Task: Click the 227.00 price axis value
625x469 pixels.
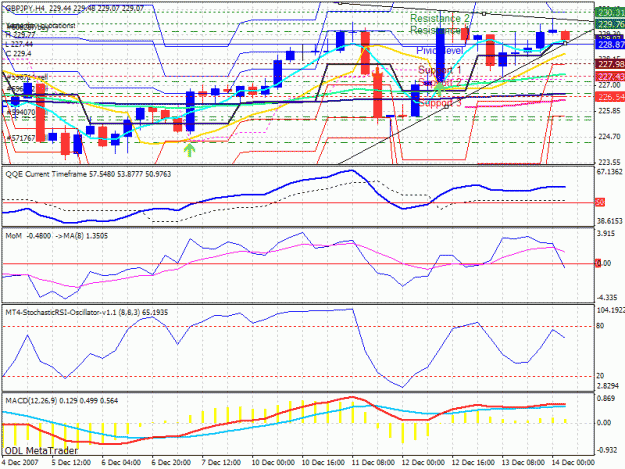Action: (609, 85)
